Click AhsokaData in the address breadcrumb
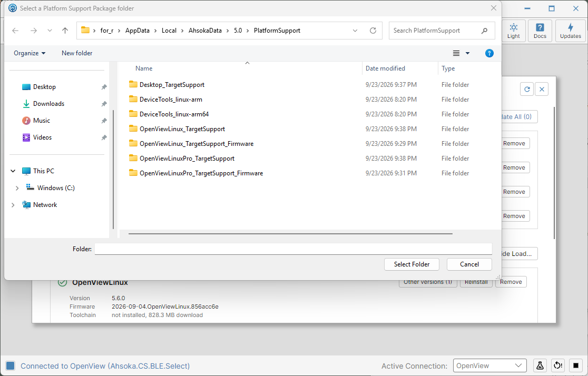The image size is (588, 376). 205,31
